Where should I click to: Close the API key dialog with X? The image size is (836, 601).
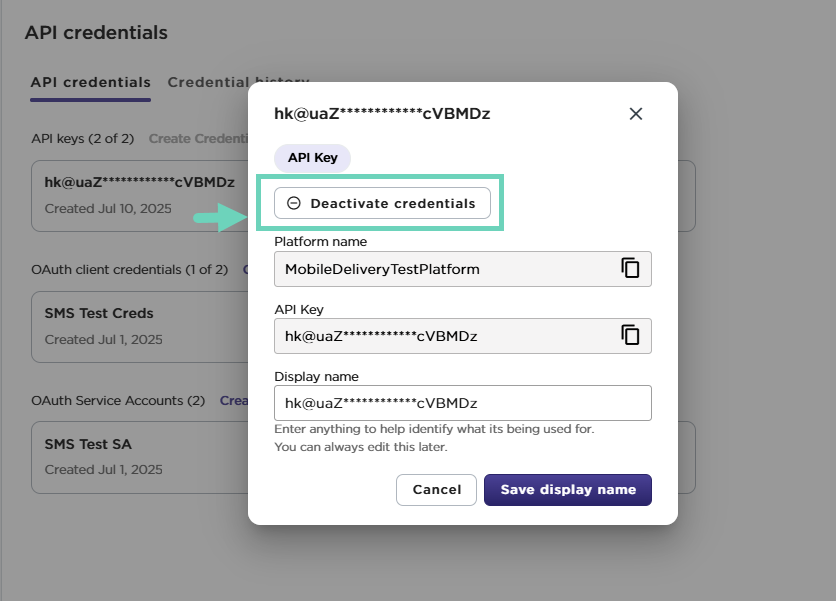coord(636,114)
